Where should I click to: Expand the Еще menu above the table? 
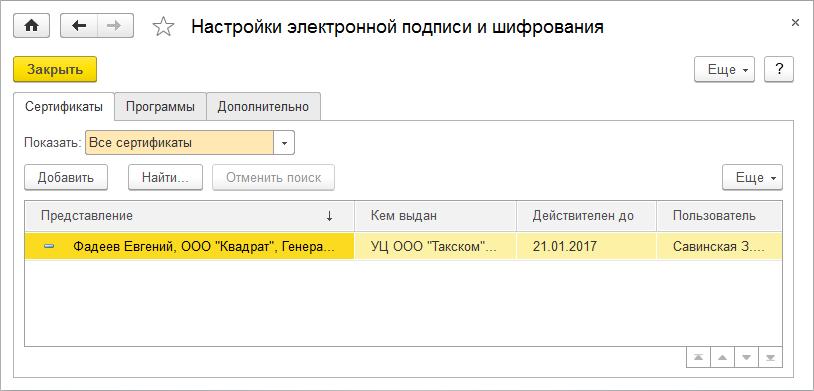point(752,178)
